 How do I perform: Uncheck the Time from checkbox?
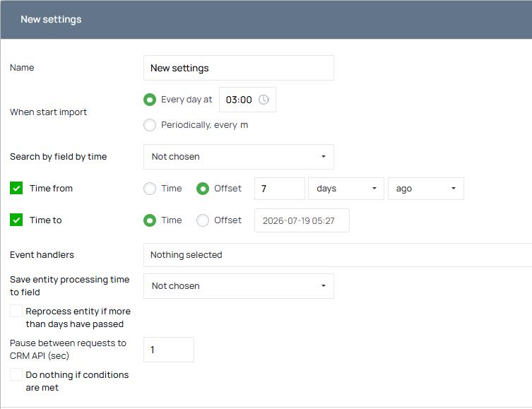point(16,188)
